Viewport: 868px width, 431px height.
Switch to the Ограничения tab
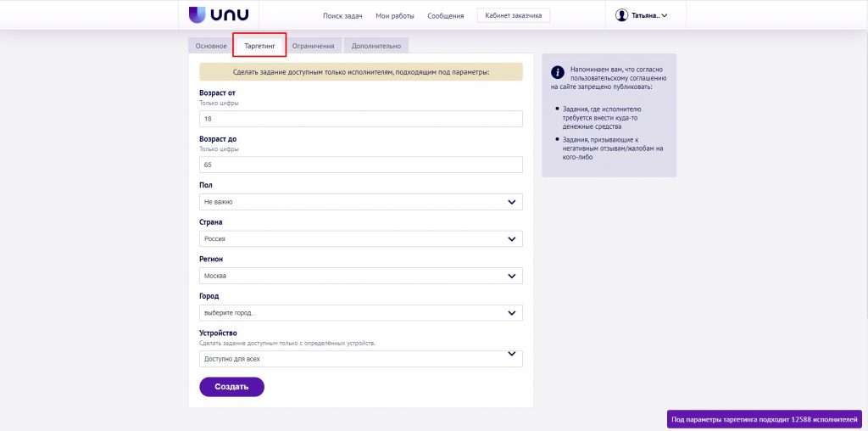point(314,46)
